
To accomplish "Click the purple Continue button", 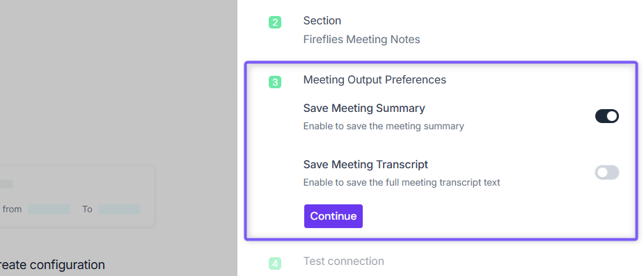I will (333, 216).
